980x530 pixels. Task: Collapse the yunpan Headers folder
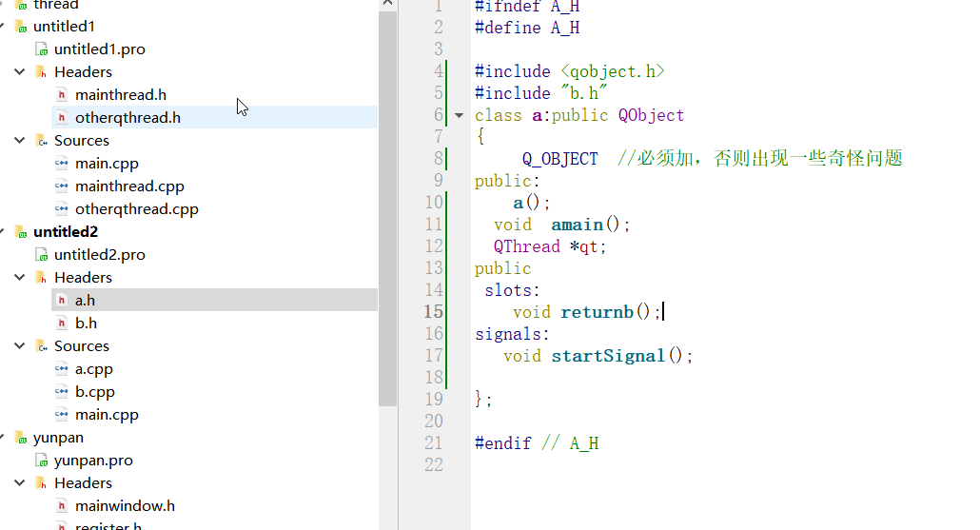click(x=19, y=482)
